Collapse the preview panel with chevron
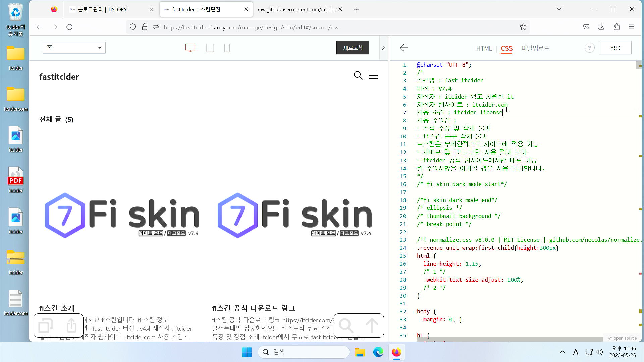The width and height of the screenshot is (644, 362). 383,48
